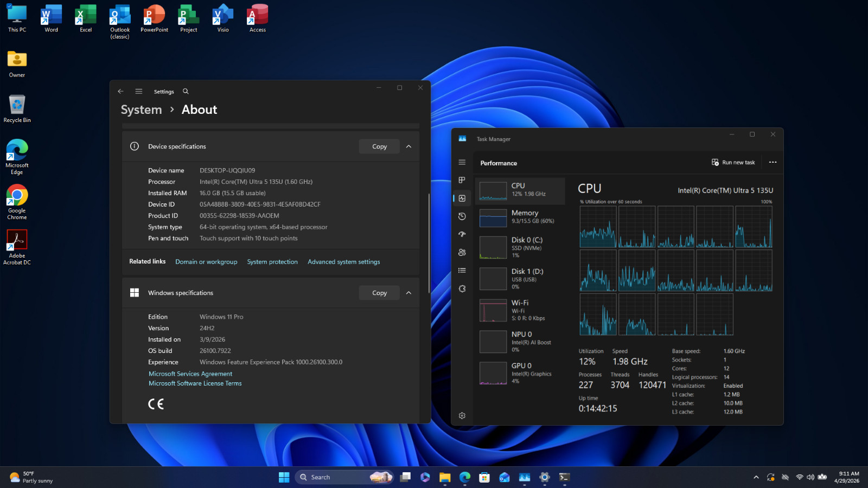Open Microsoft Services Agreement link
868x488 pixels.
[x=190, y=374]
